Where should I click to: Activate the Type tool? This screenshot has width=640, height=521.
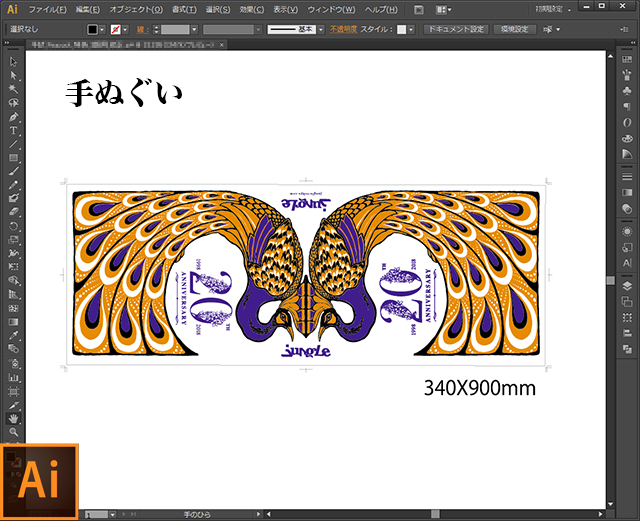click(13, 130)
